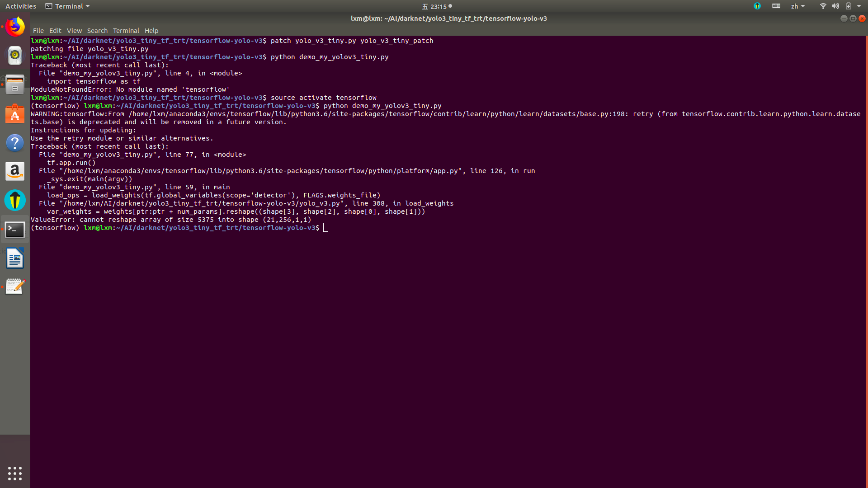Image resolution: width=868 pixels, height=488 pixels.
Task: Open the File menu
Action: click(38, 31)
